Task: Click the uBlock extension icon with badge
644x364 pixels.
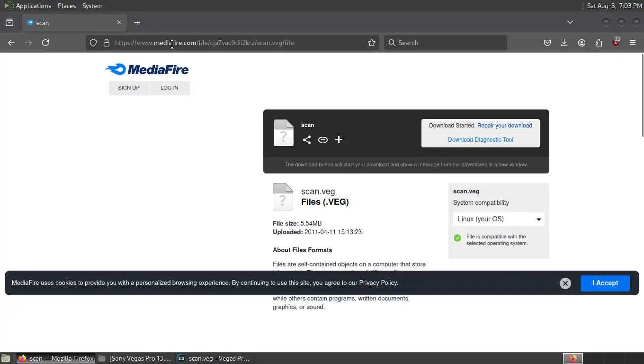Action: [616, 42]
